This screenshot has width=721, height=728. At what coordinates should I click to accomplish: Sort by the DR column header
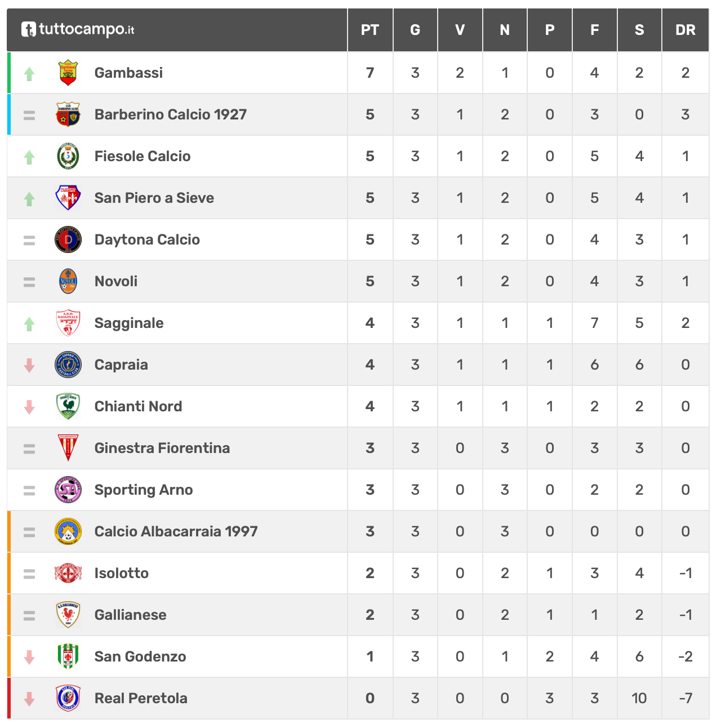point(685,30)
